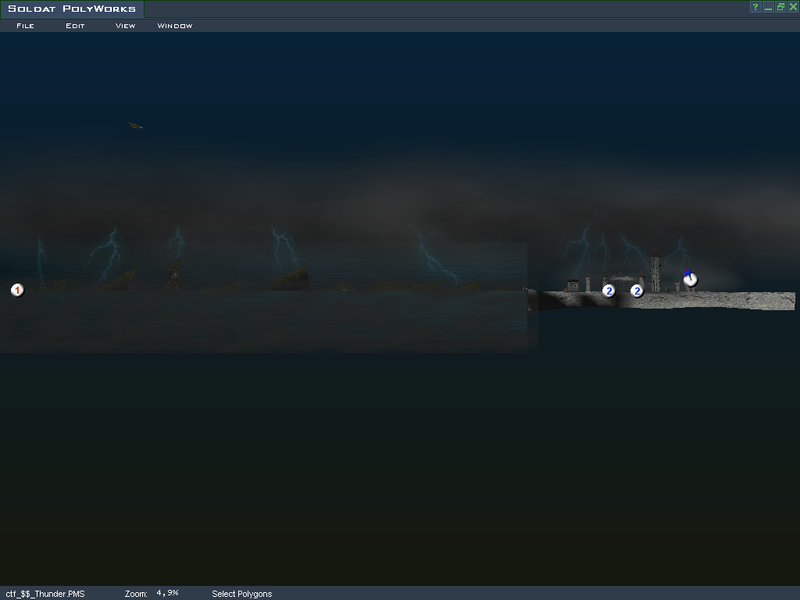Open the Edit menu
The image size is (800, 600).
pyautogui.click(x=75, y=26)
